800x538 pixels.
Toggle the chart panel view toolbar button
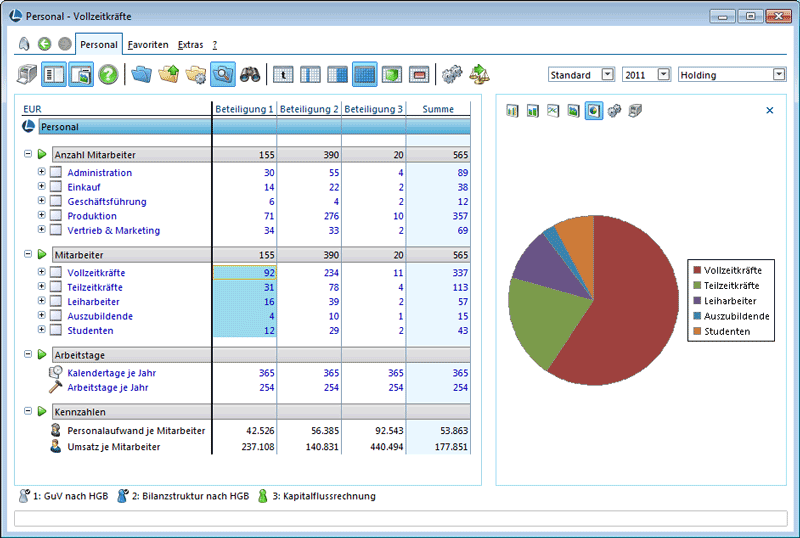[81, 75]
